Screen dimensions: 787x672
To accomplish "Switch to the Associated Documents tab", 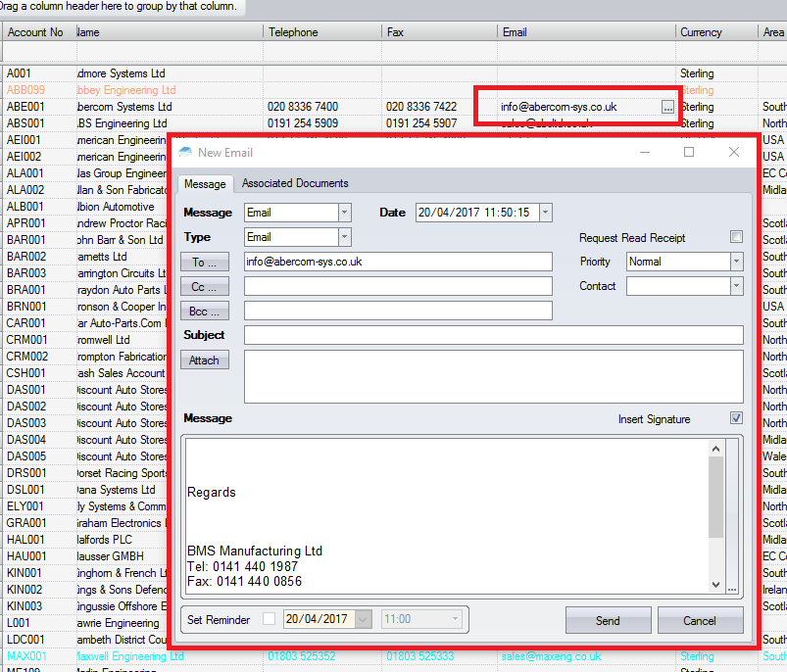I will (295, 183).
